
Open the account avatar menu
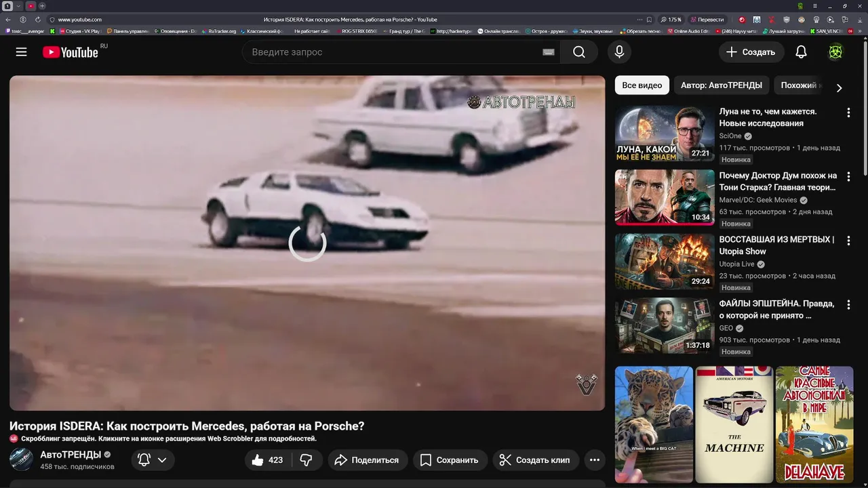(x=835, y=52)
